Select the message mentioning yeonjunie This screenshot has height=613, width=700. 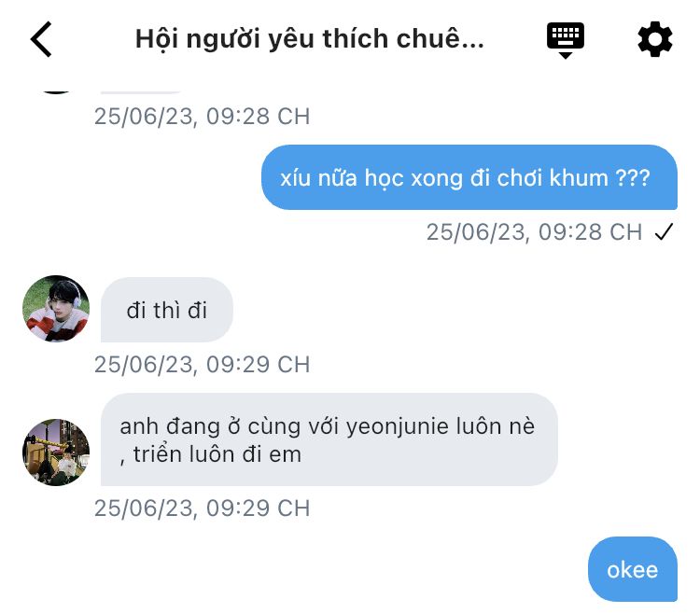click(329, 439)
